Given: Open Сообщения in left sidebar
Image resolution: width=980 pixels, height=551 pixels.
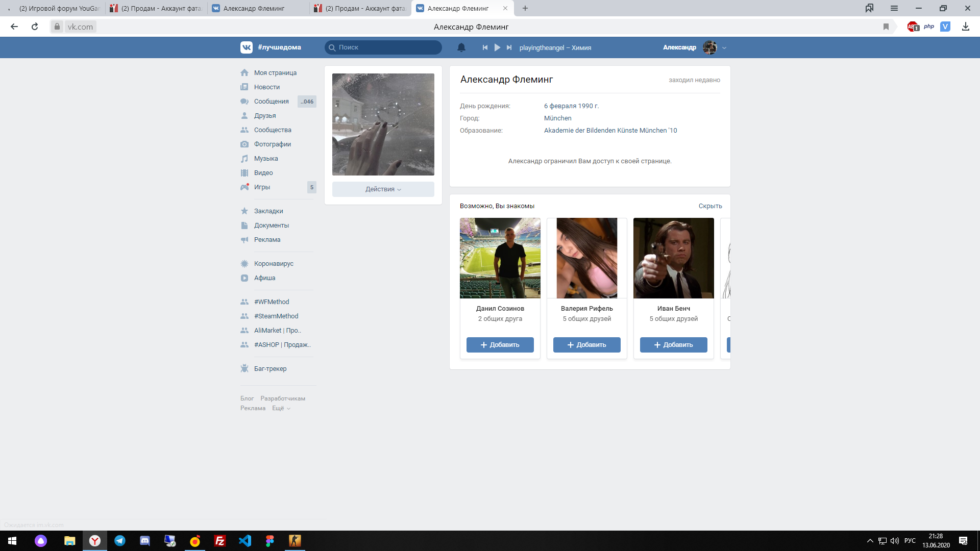Looking at the screenshot, I should [x=271, y=102].
